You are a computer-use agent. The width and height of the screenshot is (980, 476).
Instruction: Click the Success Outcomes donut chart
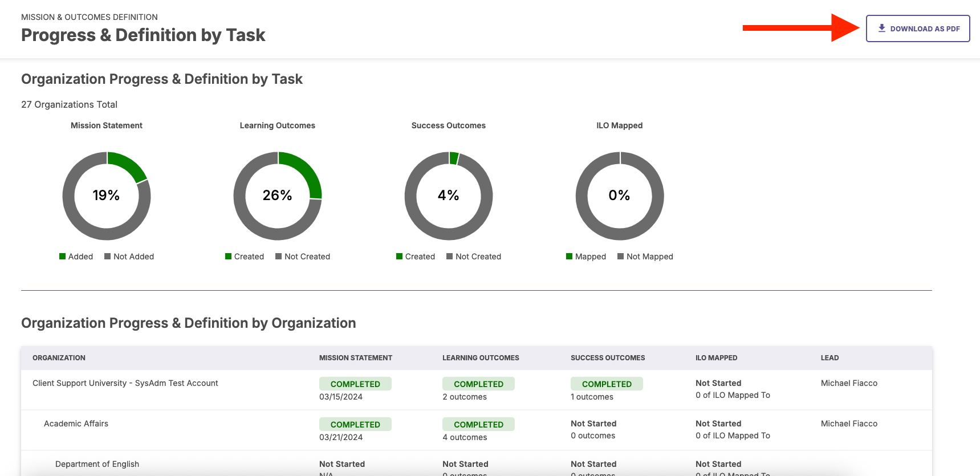tap(449, 196)
